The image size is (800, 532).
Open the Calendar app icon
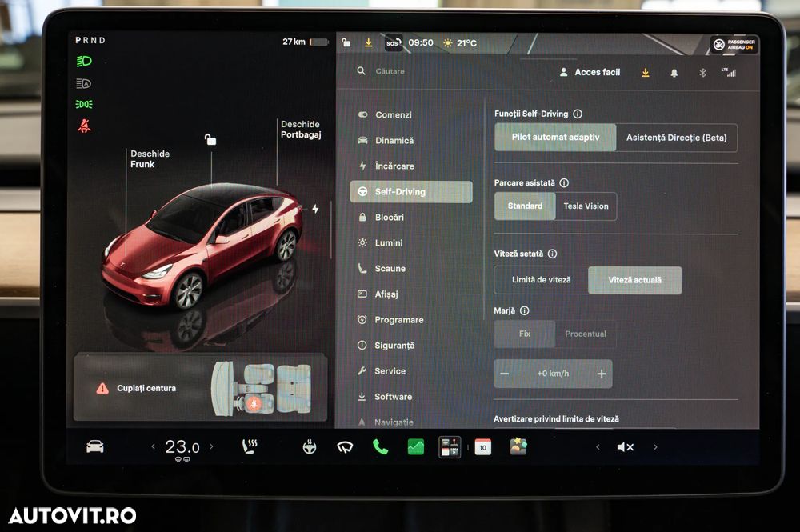point(482,447)
